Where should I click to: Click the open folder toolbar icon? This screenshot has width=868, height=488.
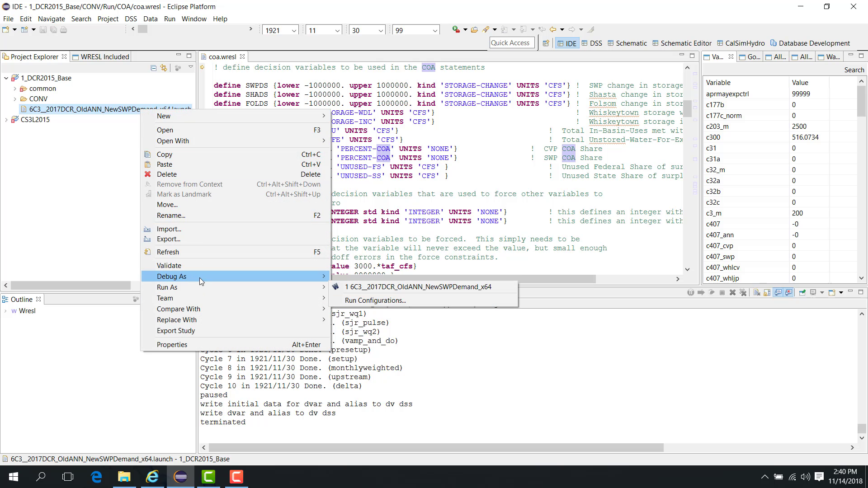tap(474, 30)
